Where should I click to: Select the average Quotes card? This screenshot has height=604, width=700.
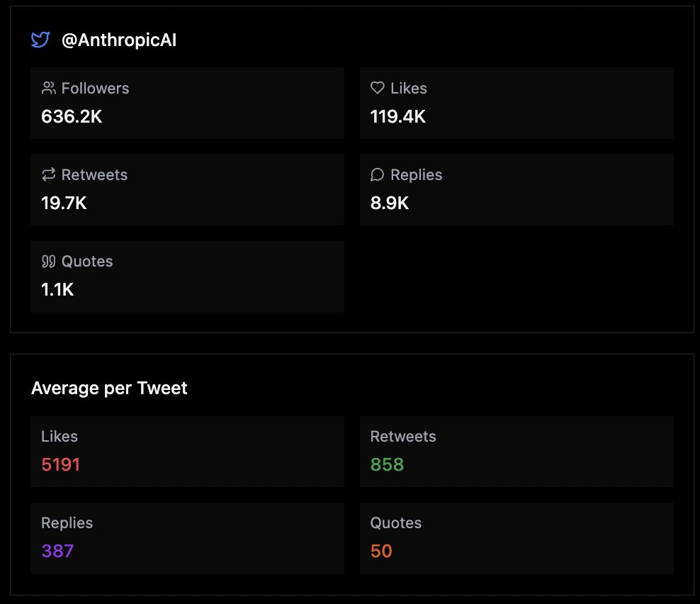point(516,537)
